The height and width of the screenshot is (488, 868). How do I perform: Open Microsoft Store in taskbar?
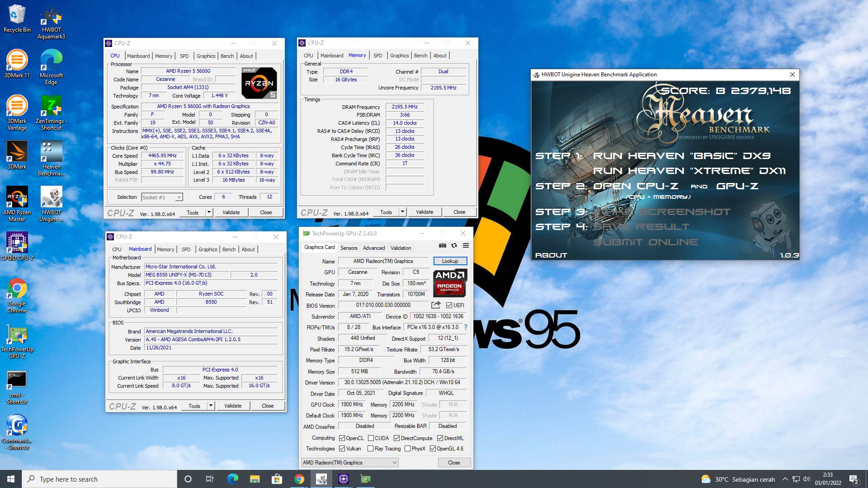(277, 479)
